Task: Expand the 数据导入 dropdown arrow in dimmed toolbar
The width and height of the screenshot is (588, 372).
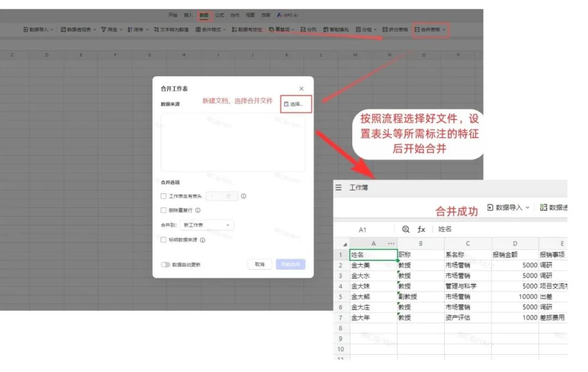Action: click(52, 29)
